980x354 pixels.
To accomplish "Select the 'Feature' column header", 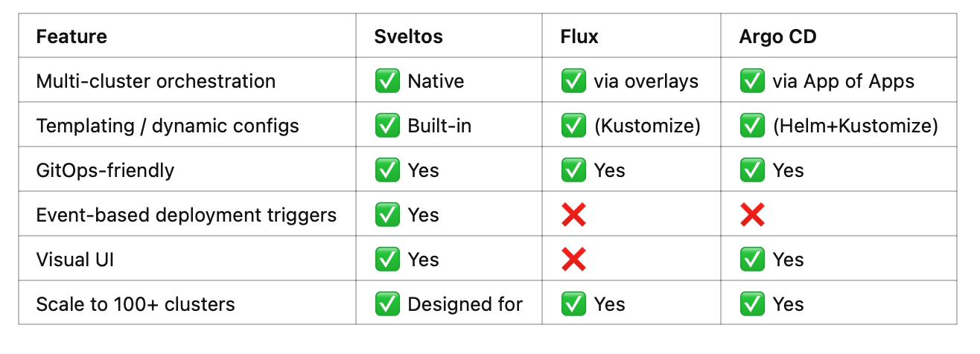I will coord(71,36).
